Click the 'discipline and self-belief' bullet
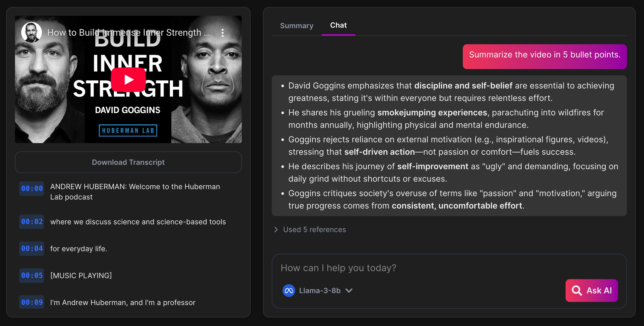This screenshot has width=644, height=326. (x=451, y=92)
